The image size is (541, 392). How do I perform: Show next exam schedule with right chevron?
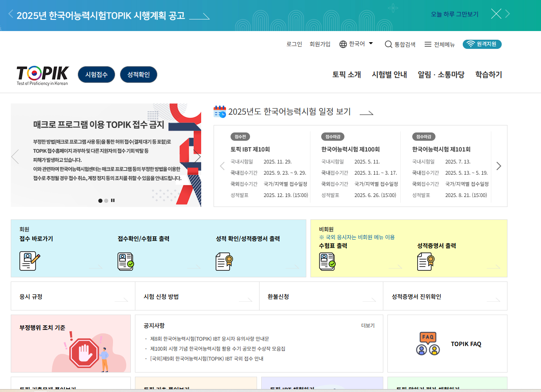(x=499, y=166)
